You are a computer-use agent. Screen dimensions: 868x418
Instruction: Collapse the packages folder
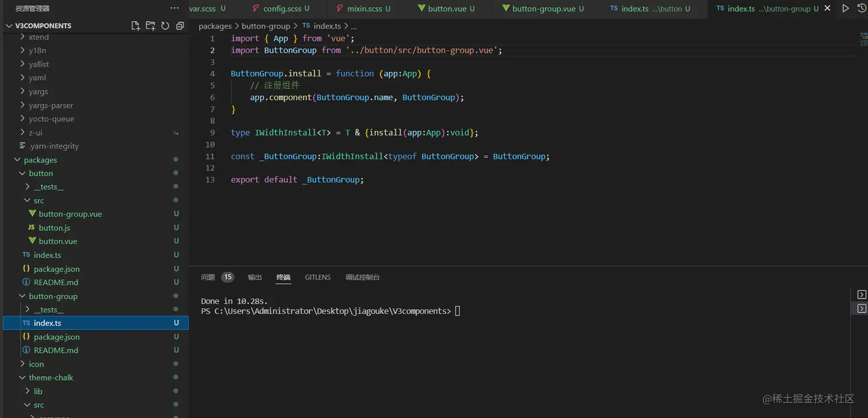point(17,160)
